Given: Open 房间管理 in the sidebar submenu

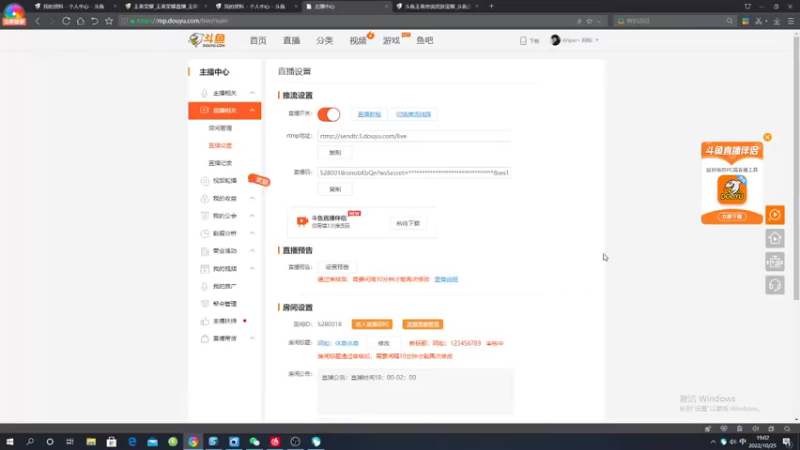Looking at the screenshot, I should pos(220,128).
